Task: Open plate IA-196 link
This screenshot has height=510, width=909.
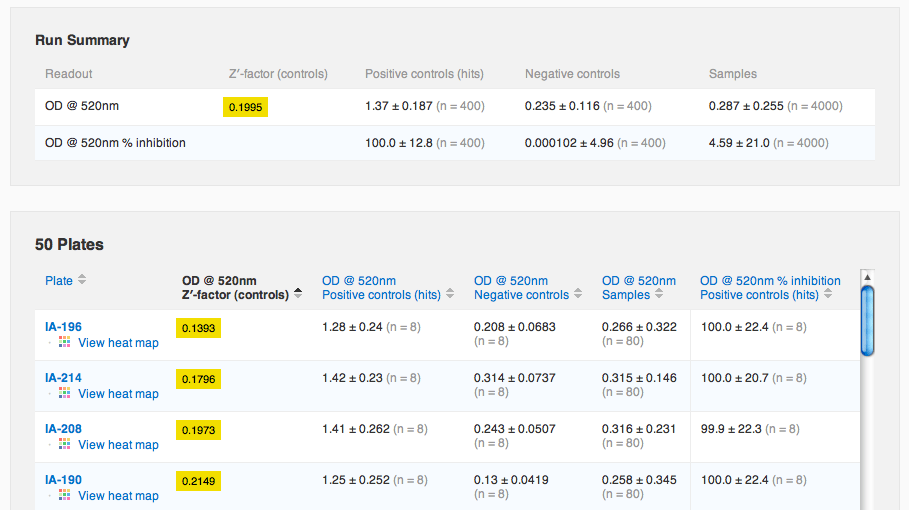Action: coord(63,327)
